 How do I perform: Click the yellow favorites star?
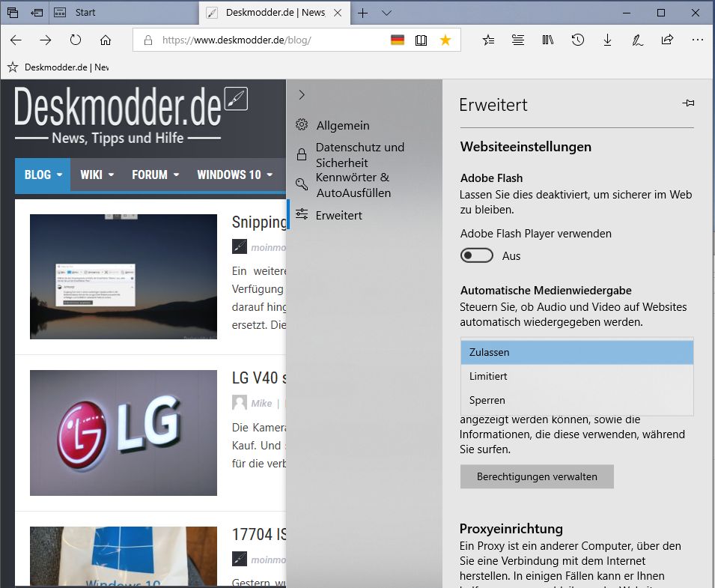coord(445,40)
